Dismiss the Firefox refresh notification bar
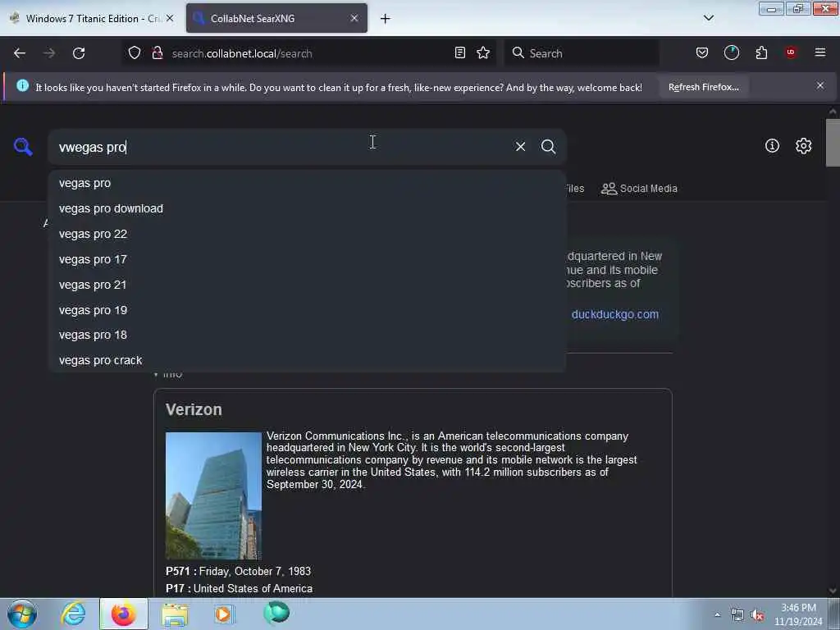The height and width of the screenshot is (630, 840). tap(820, 85)
